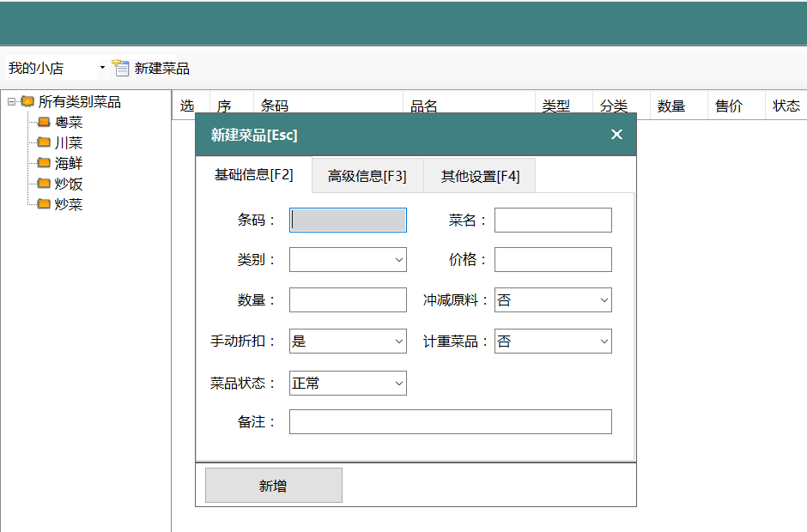807x532 pixels.
Task: Select the 炒菜 category folder icon
Action: coord(44,204)
